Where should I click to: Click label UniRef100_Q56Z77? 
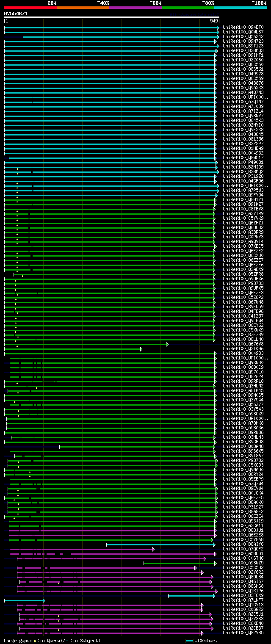coord(243,404)
